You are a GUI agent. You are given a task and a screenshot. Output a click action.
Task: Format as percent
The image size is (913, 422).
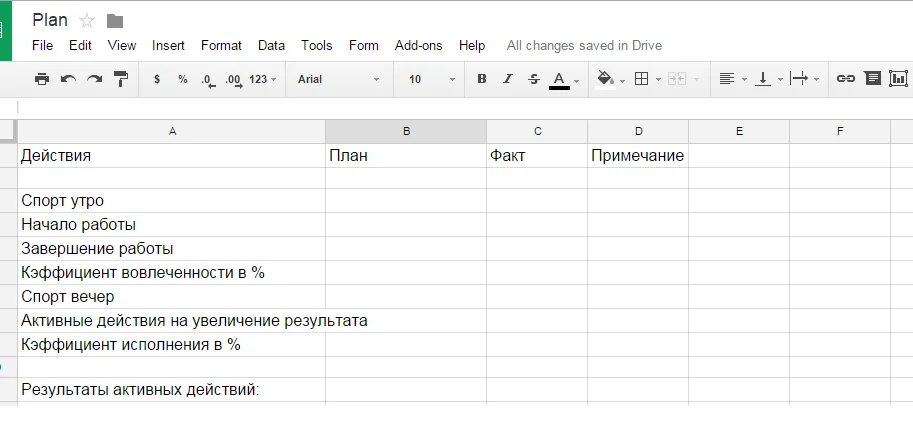coord(183,79)
